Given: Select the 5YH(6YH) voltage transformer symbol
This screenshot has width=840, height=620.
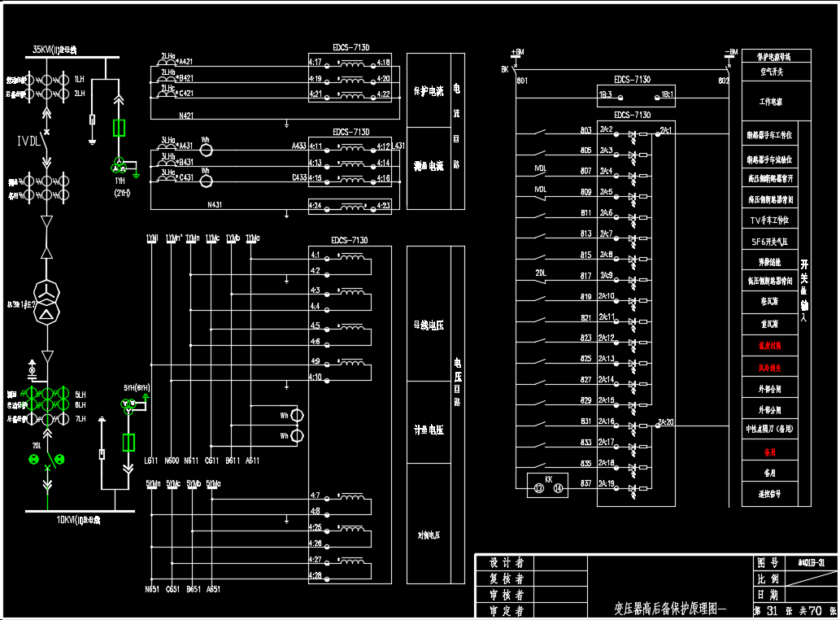Looking at the screenshot, I should pos(128,407).
